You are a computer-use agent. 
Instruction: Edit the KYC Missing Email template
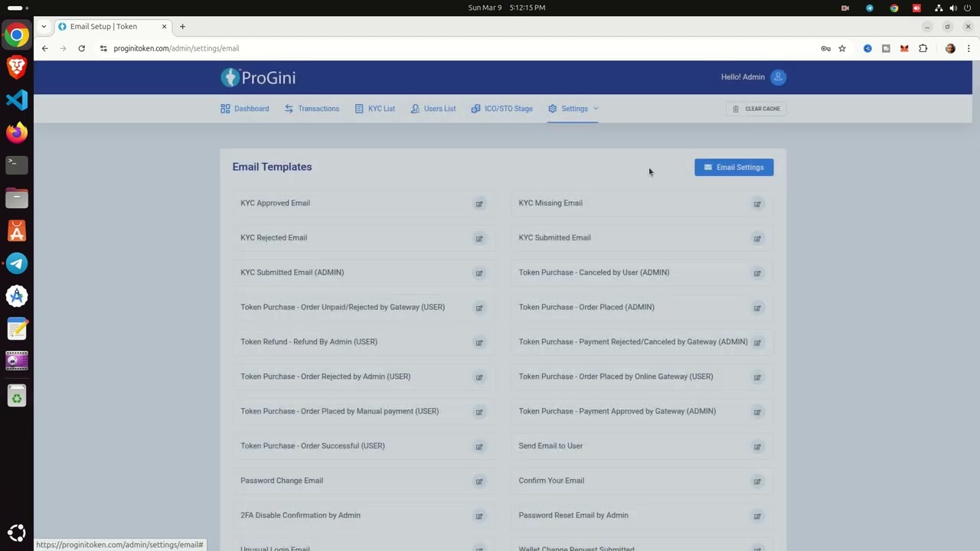pos(757,204)
